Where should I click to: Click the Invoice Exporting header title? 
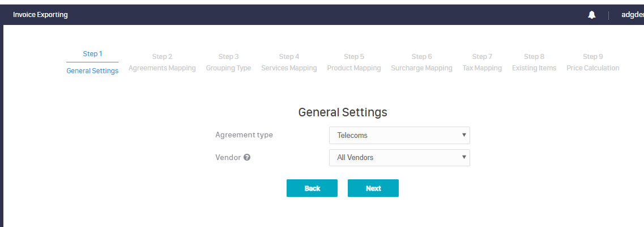tap(40, 15)
